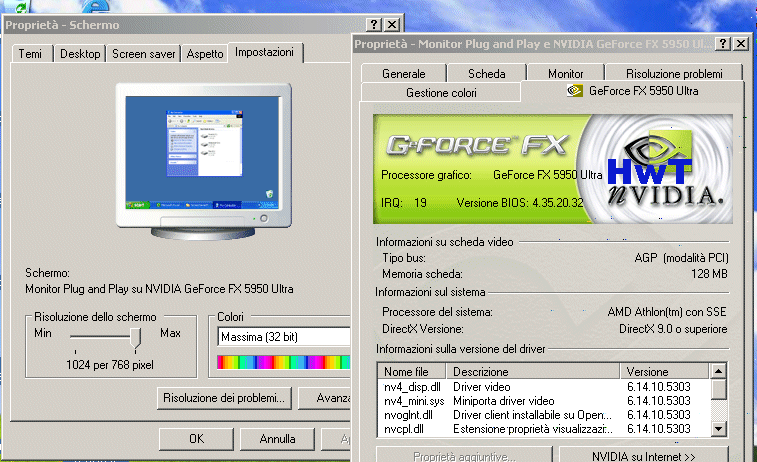Click the Risoluzione dei problemi... button
The image size is (757, 462).
tap(224, 398)
